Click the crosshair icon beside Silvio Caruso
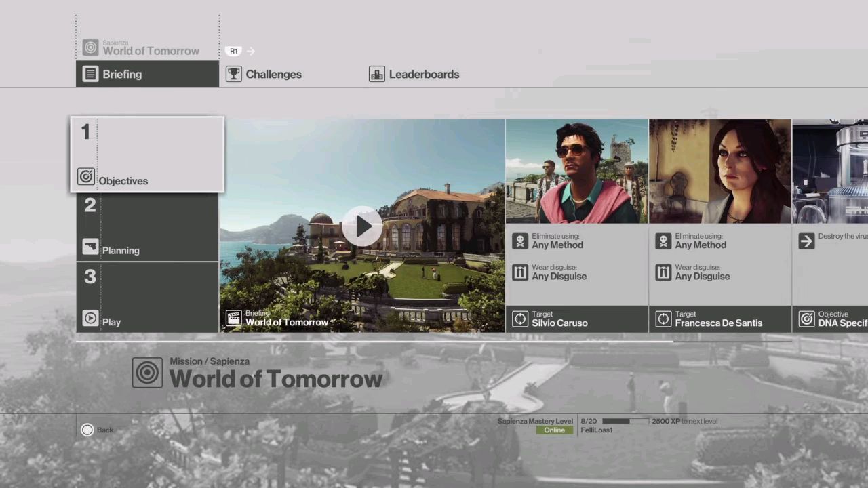868x488 pixels. coord(520,319)
